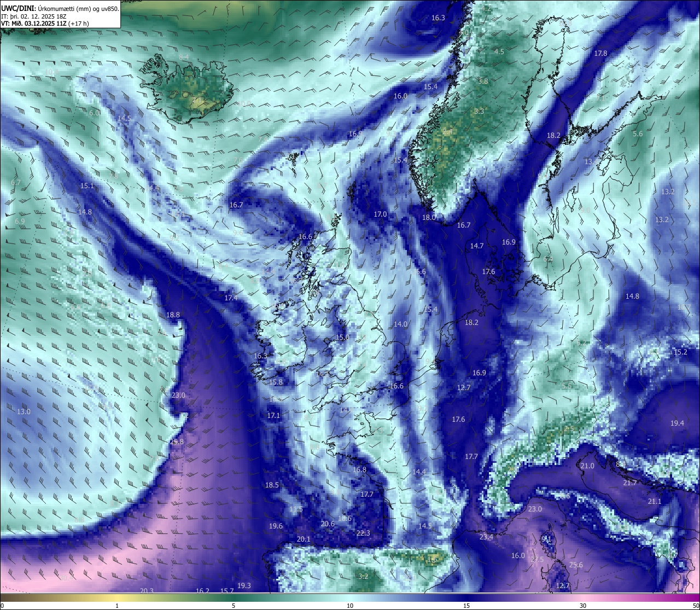Click the map value 15.7 on the bottom edge
The height and width of the screenshot is (610, 700).
[x=227, y=591]
